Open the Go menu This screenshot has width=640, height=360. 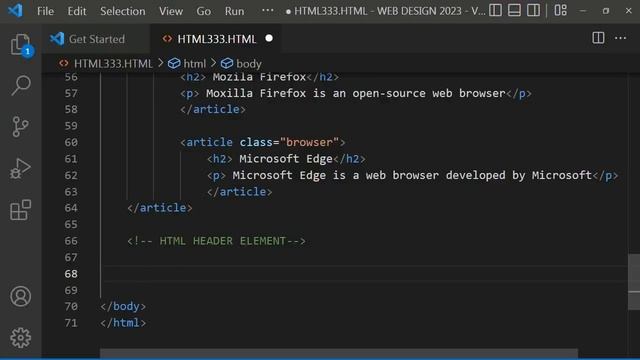[x=204, y=11]
